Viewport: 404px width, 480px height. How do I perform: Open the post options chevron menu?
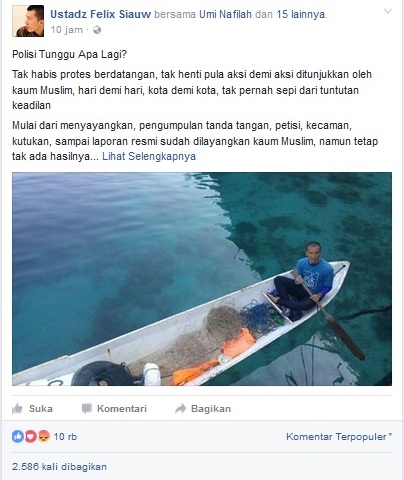click(x=388, y=12)
